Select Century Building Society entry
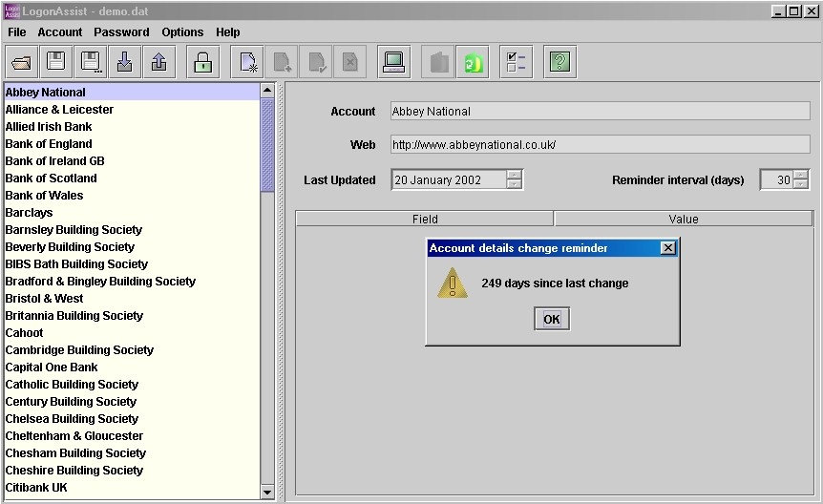 click(133, 402)
